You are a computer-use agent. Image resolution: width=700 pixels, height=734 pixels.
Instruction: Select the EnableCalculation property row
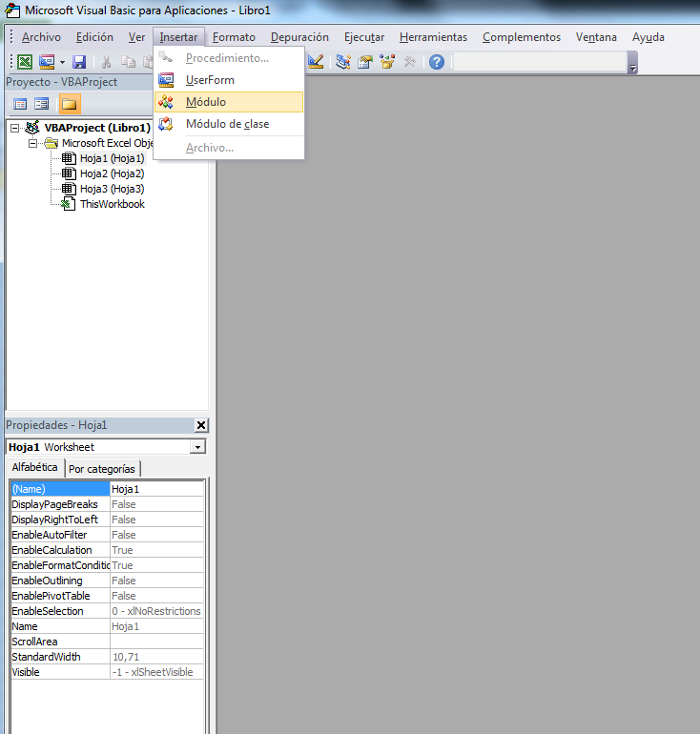pos(107,550)
